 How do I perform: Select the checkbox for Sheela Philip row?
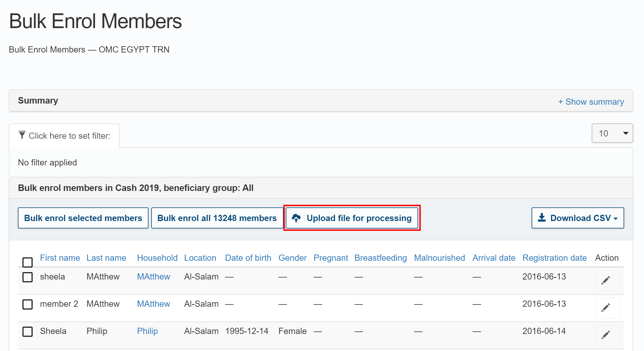(x=28, y=331)
